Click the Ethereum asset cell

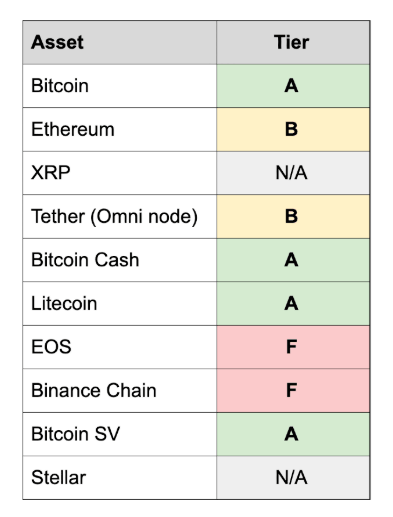pos(120,129)
